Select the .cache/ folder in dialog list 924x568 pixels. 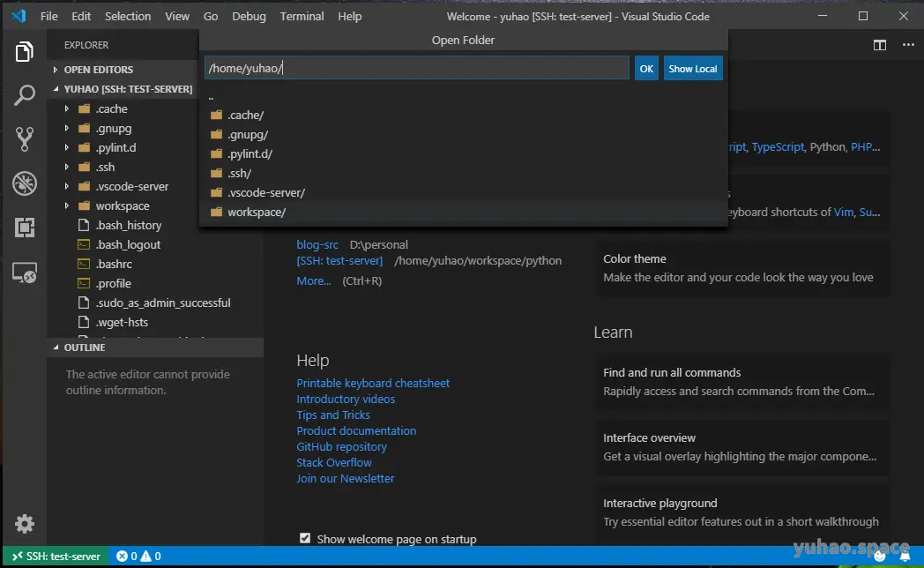[463, 115]
